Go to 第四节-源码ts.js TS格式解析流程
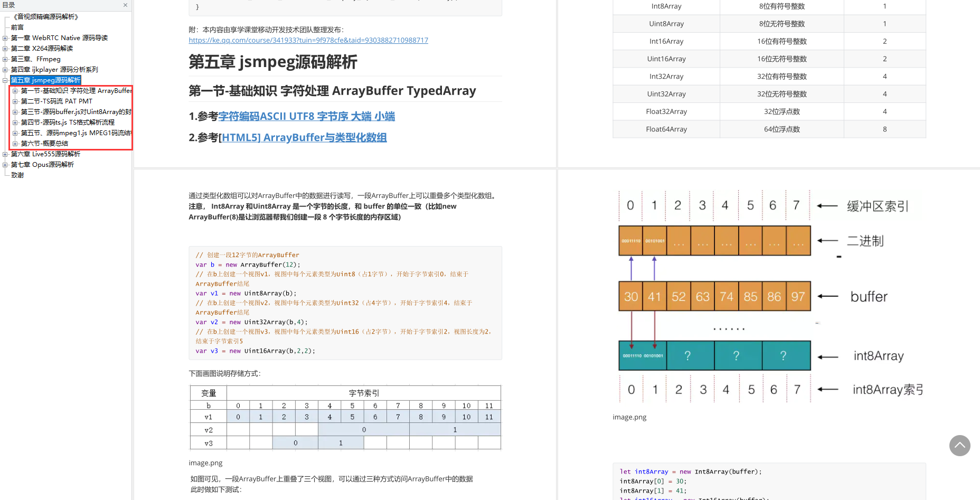Viewport: 980px width, 500px height. point(68,122)
